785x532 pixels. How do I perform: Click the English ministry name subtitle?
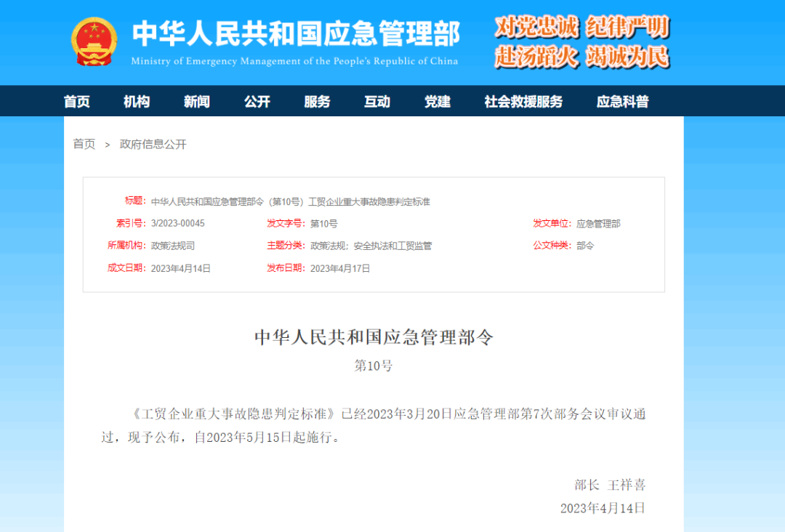pyautogui.click(x=294, y=61)
